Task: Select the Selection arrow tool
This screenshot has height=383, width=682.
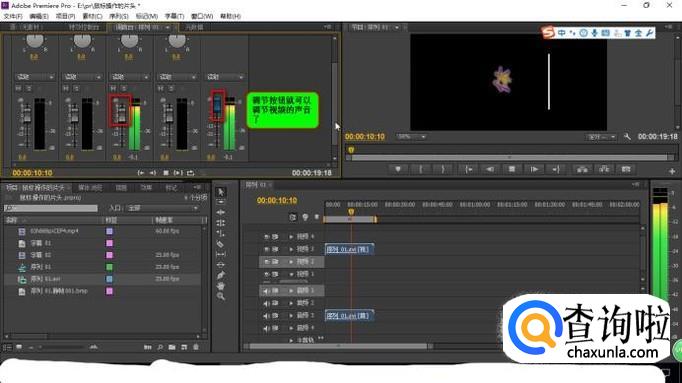Action: 221,192
